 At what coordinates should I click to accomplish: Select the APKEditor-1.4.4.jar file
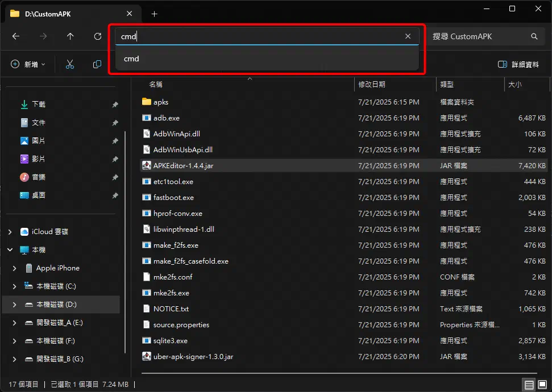coord(183,166)
